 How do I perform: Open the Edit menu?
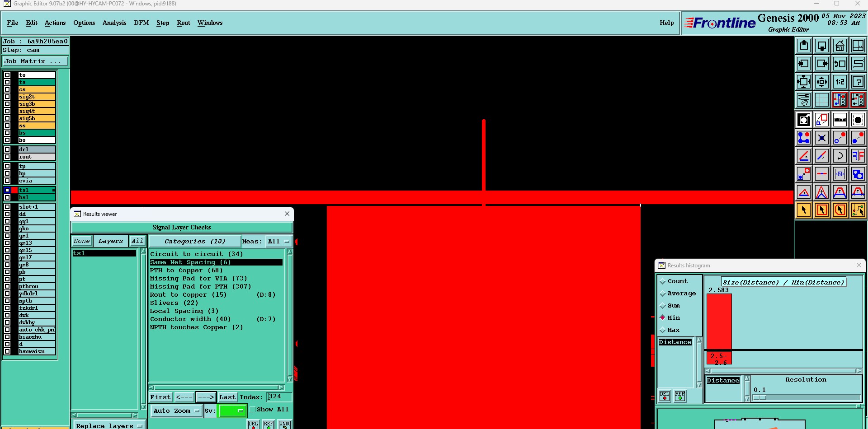coord(32,23)
